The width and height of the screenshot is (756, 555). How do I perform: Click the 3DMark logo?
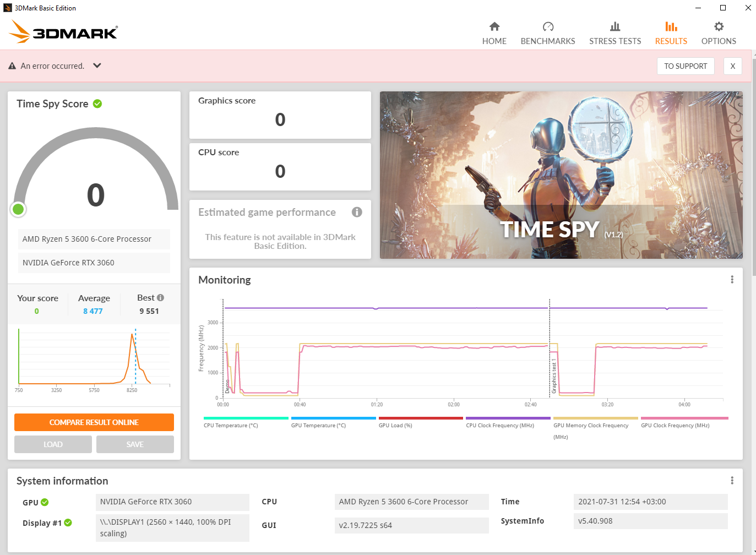coord(63,32)
